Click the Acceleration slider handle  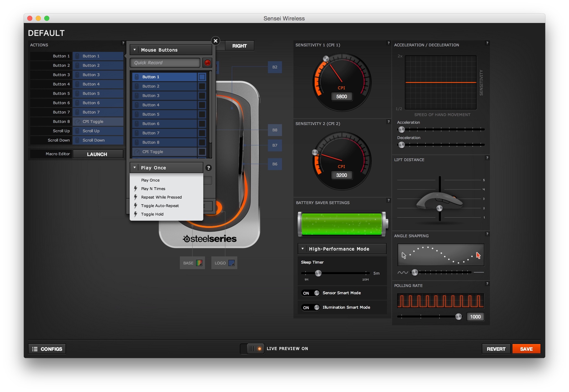pyautogui.click(x=401, y=129)
